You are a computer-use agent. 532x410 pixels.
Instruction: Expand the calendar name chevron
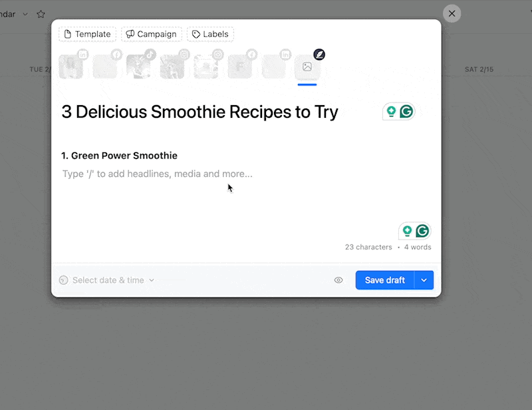pyautogui.click(x=25, y=14)
